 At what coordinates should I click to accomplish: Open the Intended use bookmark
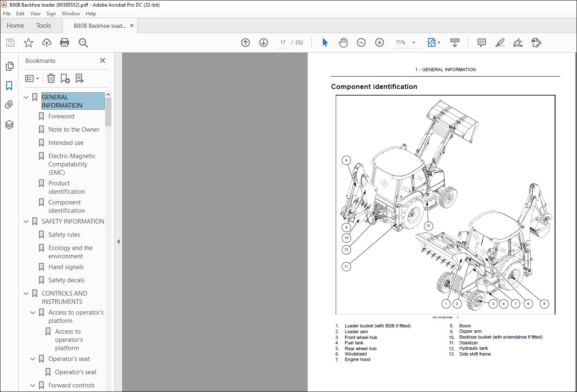coord(66,143)
